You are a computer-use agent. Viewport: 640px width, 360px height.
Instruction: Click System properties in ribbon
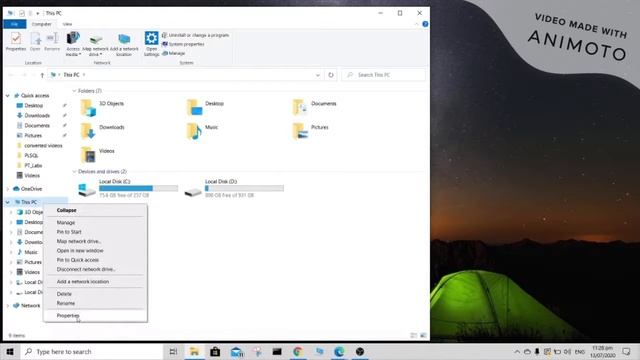point(183,44)
